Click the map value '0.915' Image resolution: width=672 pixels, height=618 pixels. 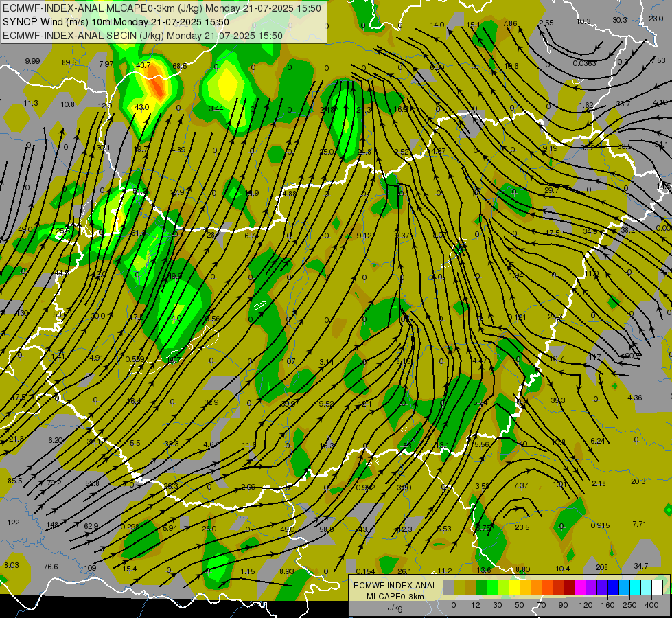601,525
